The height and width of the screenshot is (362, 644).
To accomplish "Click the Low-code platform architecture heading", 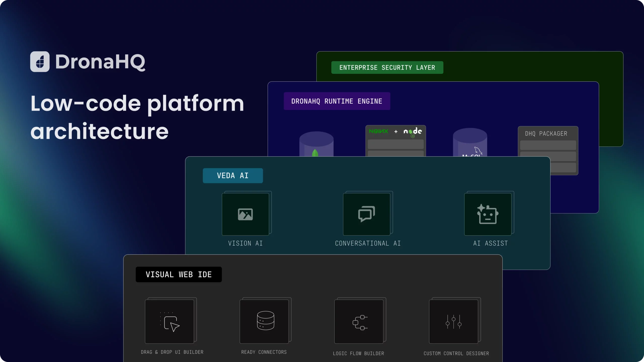I will [x=137, y=117].
